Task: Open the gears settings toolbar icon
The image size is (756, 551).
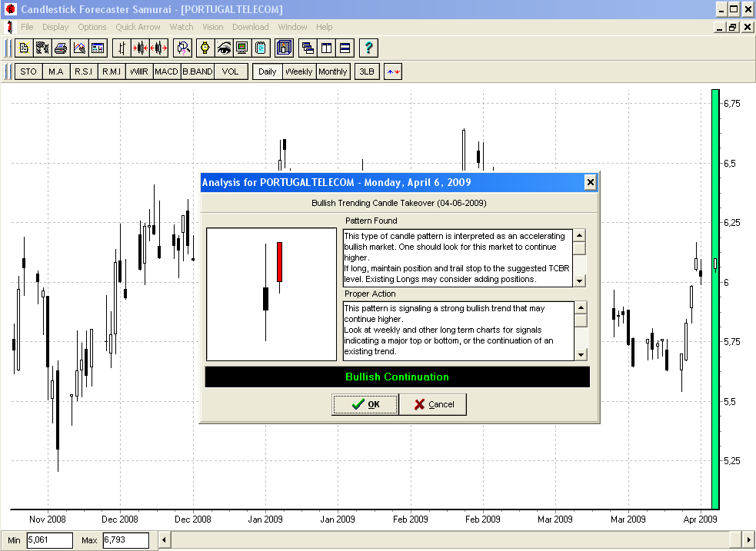Action: coord(42,48)
